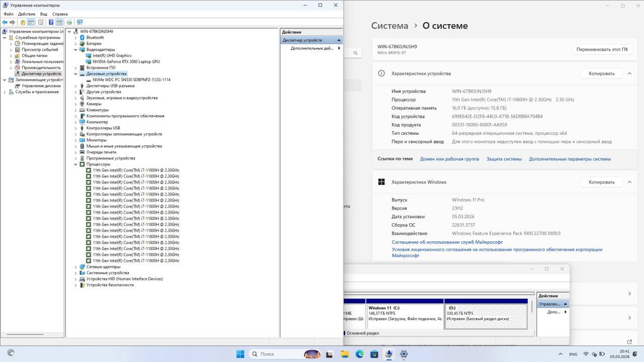This screenshot has height=362, width=644.
Task: Open the Settings gear taskbar icon
Action: click(404, 354)
